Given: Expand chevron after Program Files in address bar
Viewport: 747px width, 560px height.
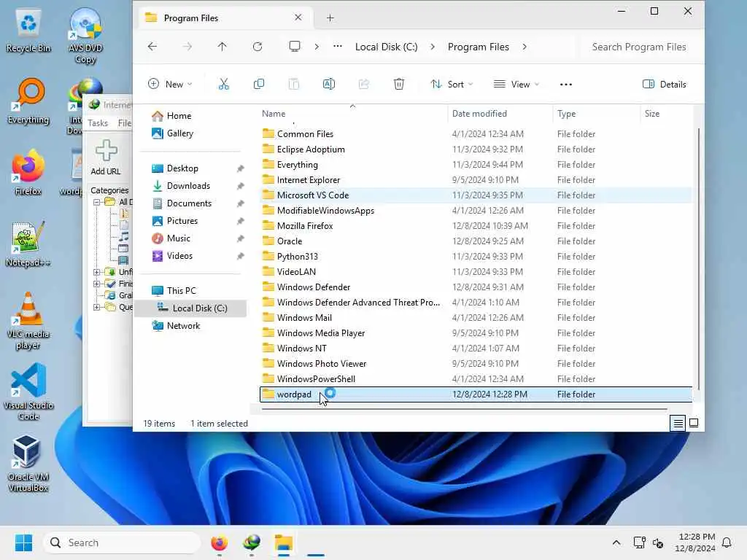Looking at the screenshot, I should click(525, 47).
